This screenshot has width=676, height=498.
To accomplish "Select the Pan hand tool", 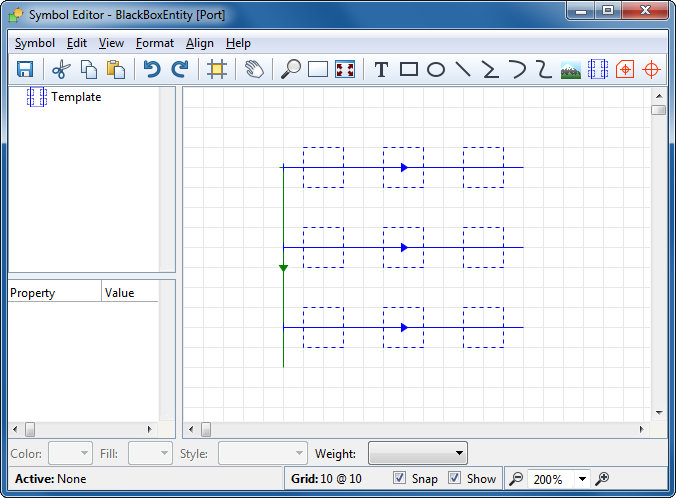I will pyautogui.click(x=254, y=69).
